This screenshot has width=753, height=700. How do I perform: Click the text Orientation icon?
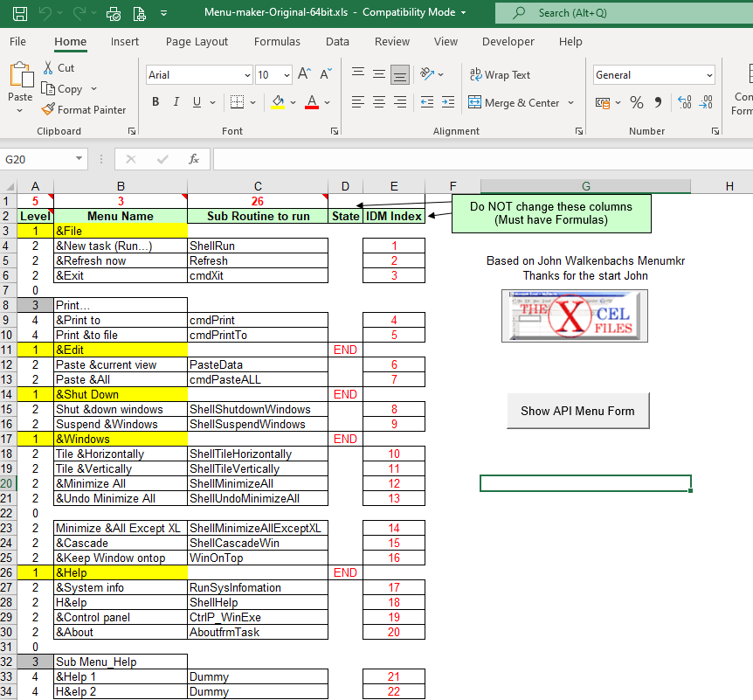pyautogui.click(x=426, y=73)
